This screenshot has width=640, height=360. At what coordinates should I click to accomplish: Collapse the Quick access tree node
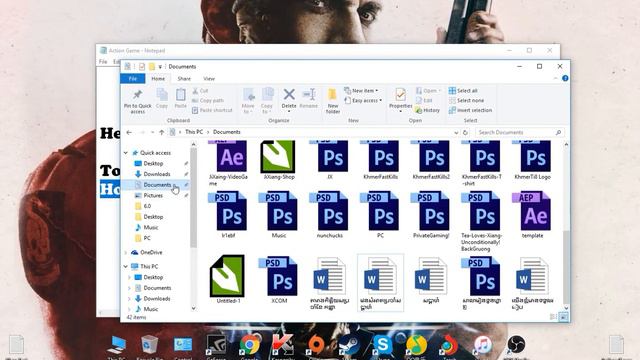click(126, 153)
